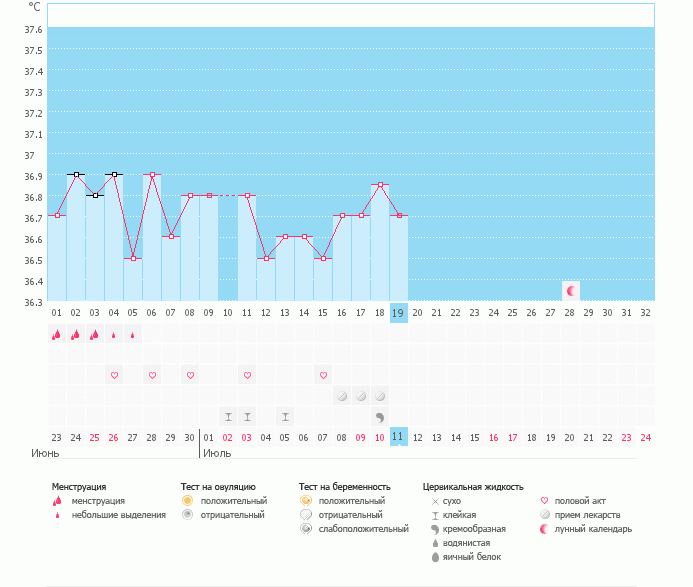Click the light spotting icon on cycle day 05
Screen dimensions: 693x587
[x=133, y=336]
